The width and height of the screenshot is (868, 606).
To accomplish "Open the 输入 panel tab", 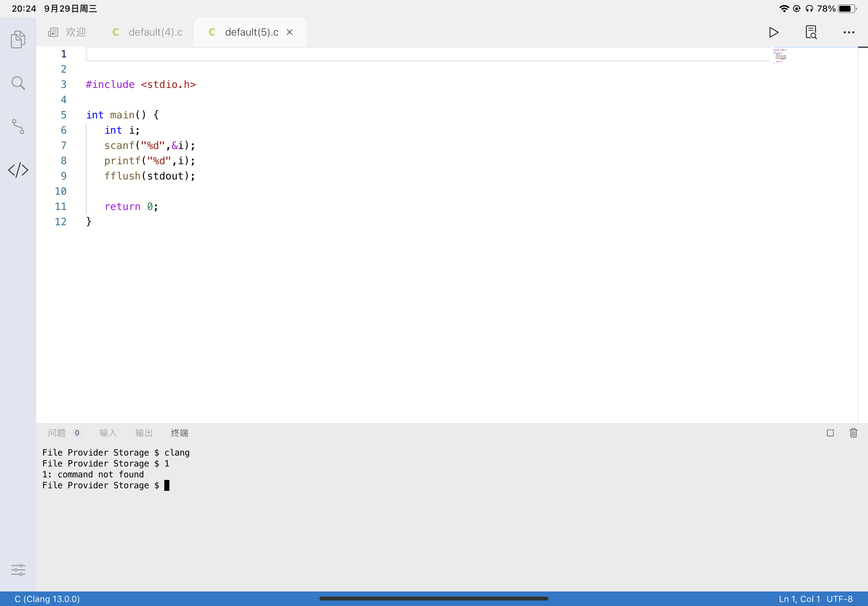I will tap(108, 433).
